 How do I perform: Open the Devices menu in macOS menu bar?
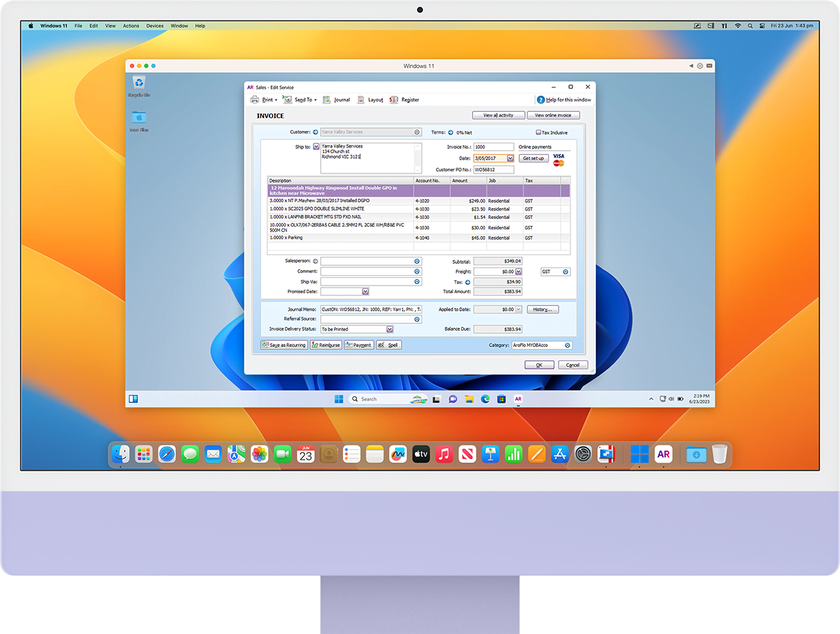pos(155,26)
